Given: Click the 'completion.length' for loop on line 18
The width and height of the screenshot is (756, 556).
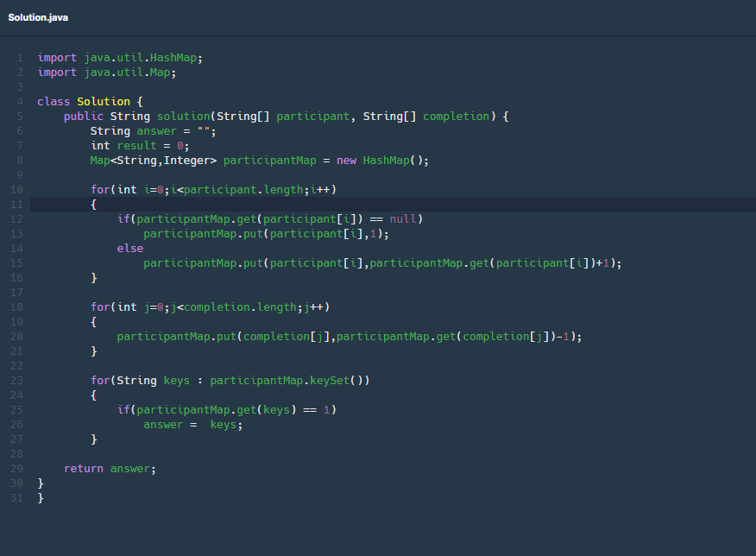Looking at the screenshot, I should coord(211,307).
